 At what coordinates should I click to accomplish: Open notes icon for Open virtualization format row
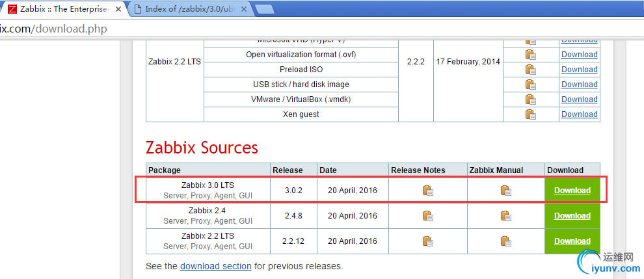(531, 55)
